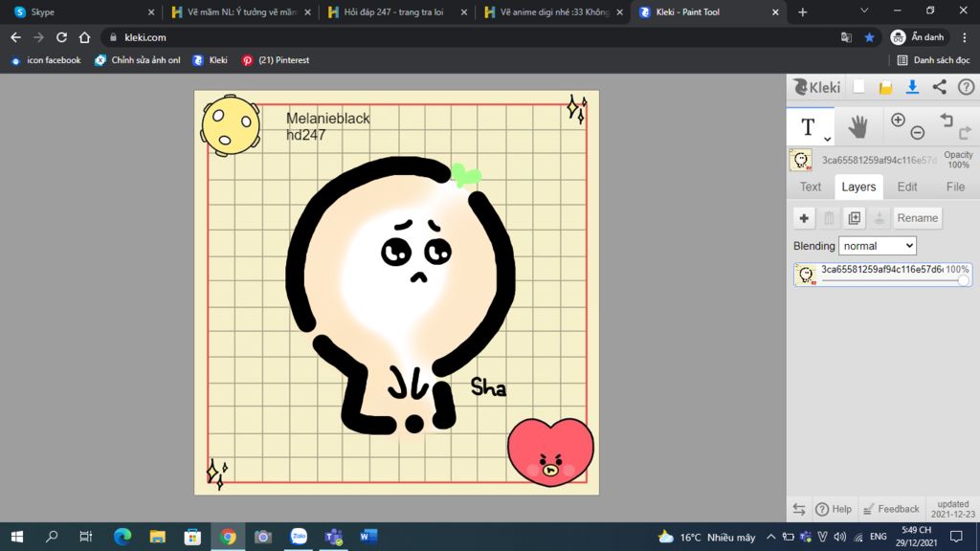Expand the Text tool options chevron
This screenshot has width=980, height=551.
tap(827, 139)
